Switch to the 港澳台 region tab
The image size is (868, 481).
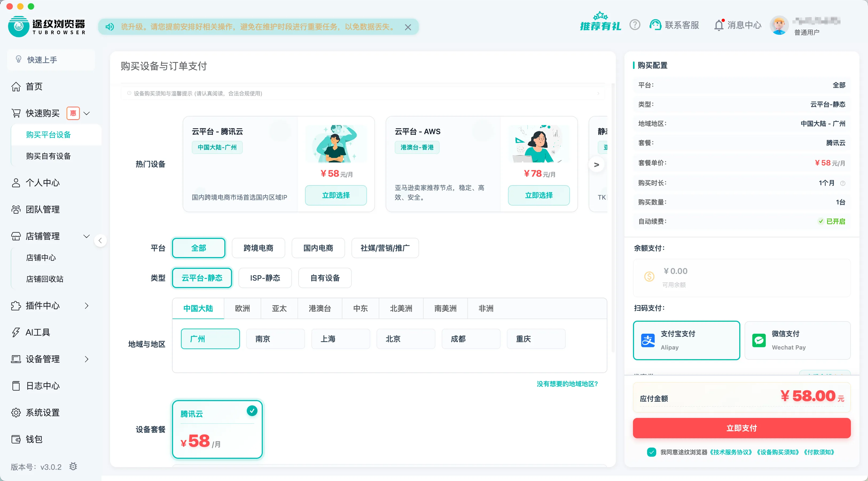pyautogui.click(x=319, y=308)
